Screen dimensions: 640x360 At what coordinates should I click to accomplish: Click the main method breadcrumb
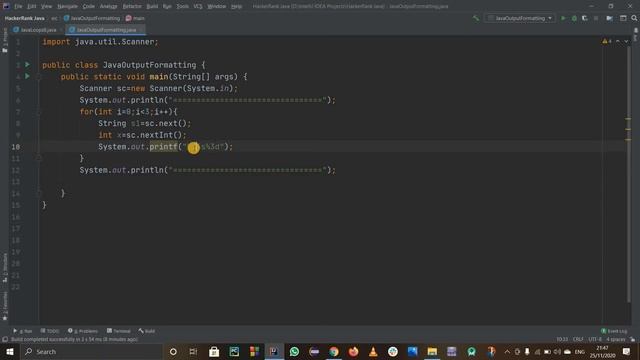coord(135,18)
